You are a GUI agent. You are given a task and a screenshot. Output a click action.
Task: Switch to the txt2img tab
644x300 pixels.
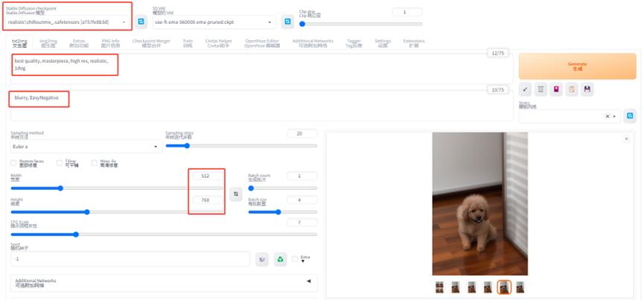tap(19, 43)
